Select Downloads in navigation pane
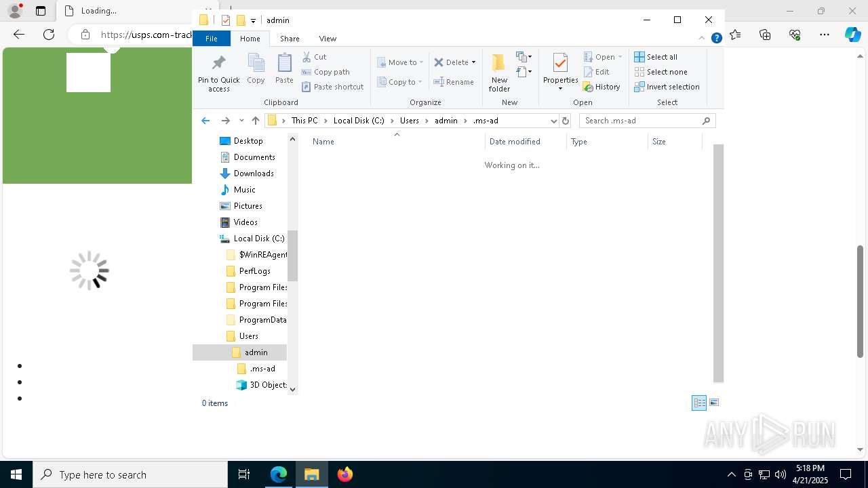This screenshot has height=488, width=868. pos(254,174)
